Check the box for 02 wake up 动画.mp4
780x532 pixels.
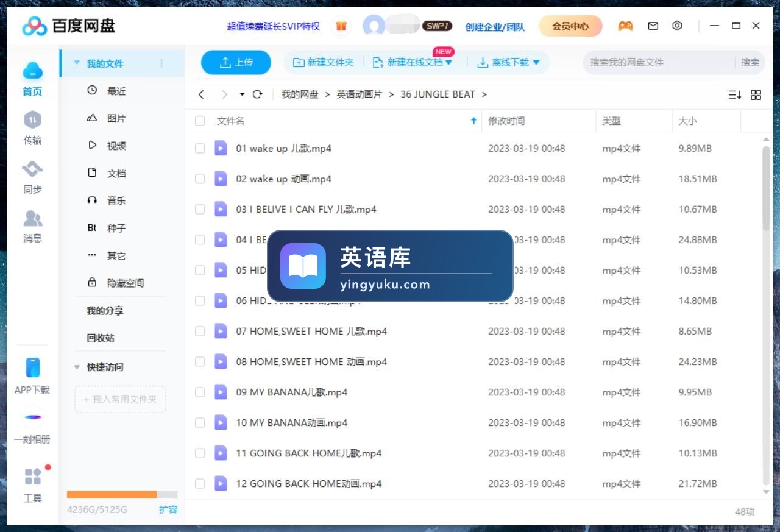(200, 179)
